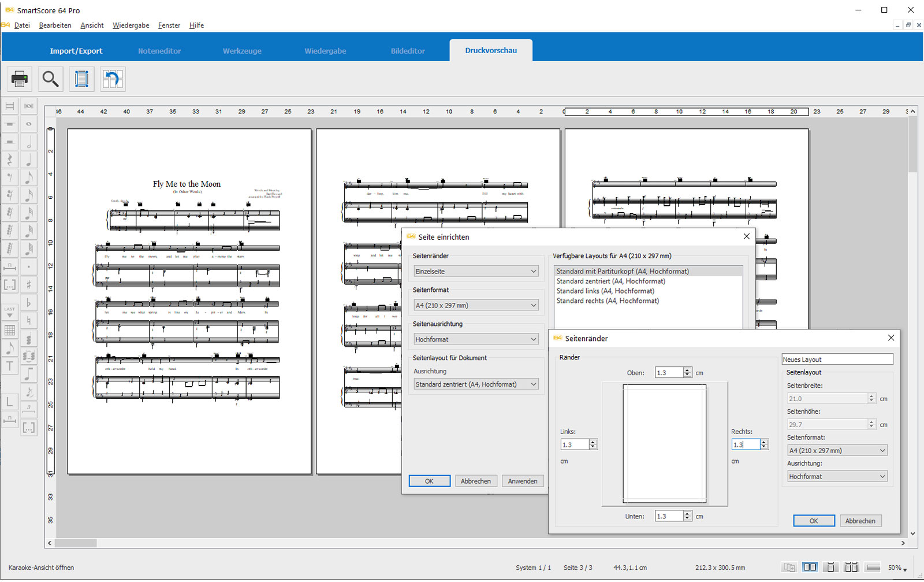This screenshot has width=924, height=582.
Task: Select the grace note tool
Action: tap(29, 392)
